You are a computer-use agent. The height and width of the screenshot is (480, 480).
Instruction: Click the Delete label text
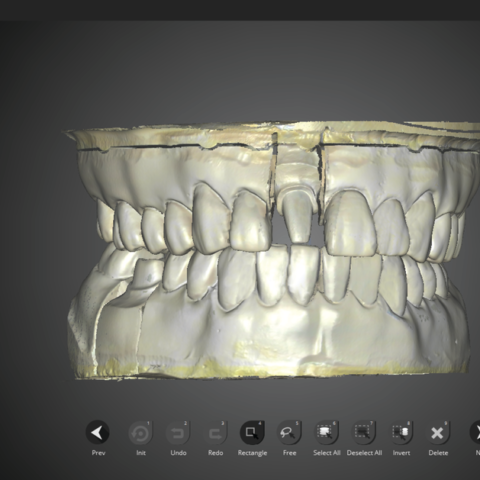point(438,453)
